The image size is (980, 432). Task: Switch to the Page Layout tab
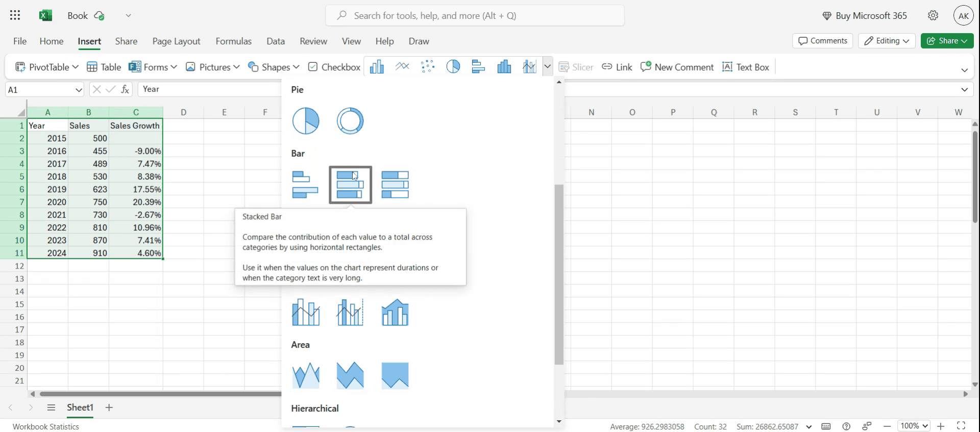pyautogui.click(x=176, y=41)
